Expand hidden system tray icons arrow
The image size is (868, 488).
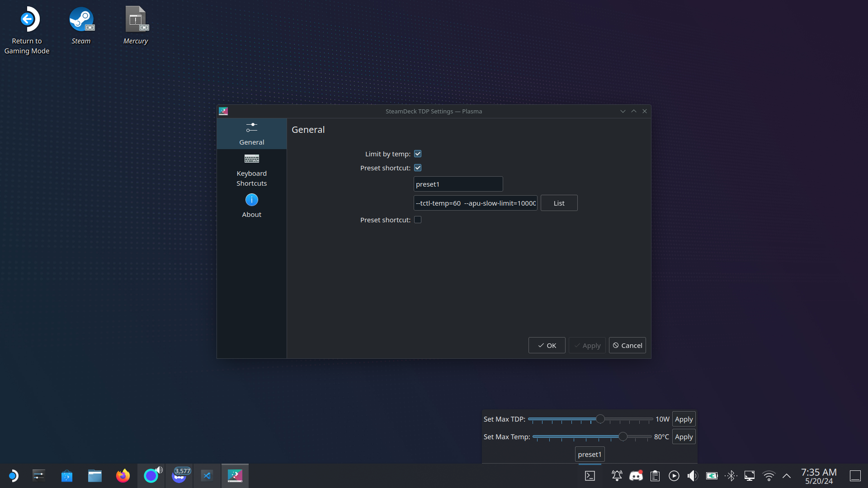pos(787,476)
